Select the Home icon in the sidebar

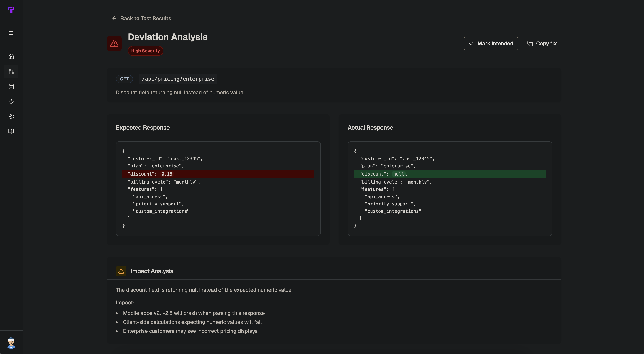(11, 56)
